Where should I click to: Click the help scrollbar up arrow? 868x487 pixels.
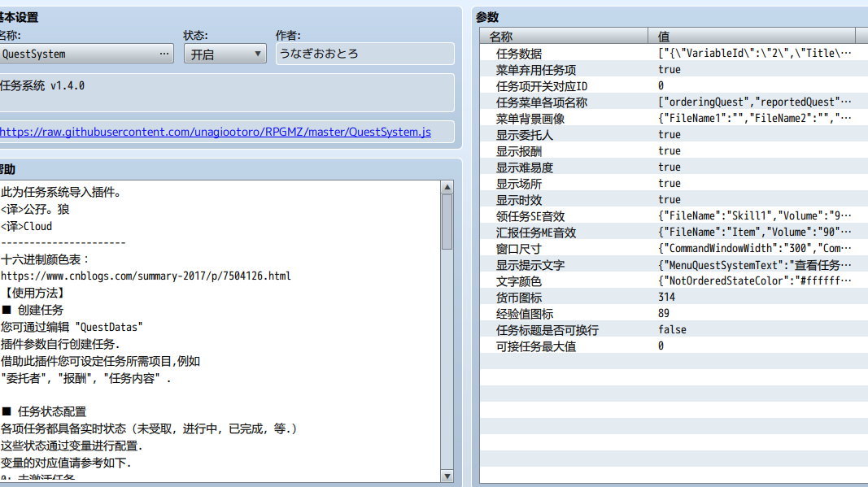pos(447,186)
